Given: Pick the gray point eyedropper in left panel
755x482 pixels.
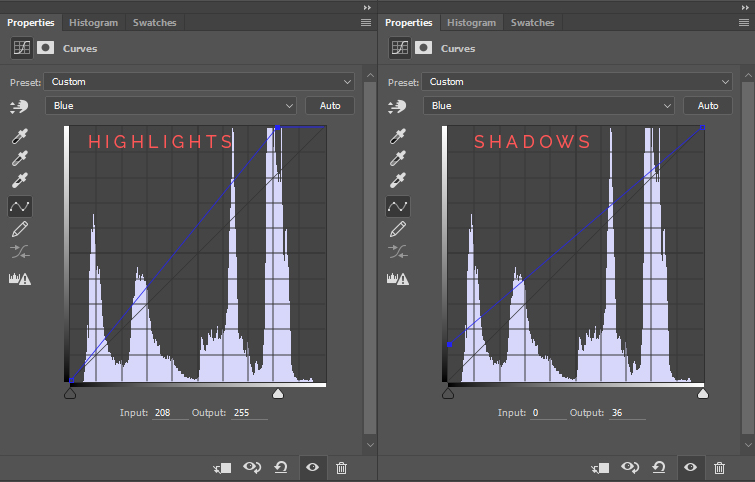Looking at the screenshot, I should 19,158.
